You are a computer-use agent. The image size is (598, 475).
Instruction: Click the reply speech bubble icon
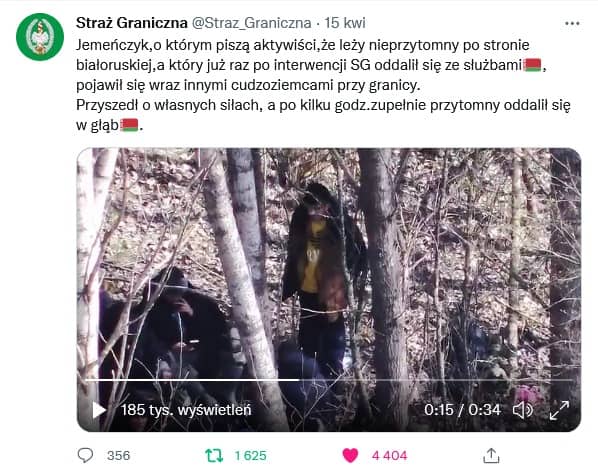(x=85, y=455)
